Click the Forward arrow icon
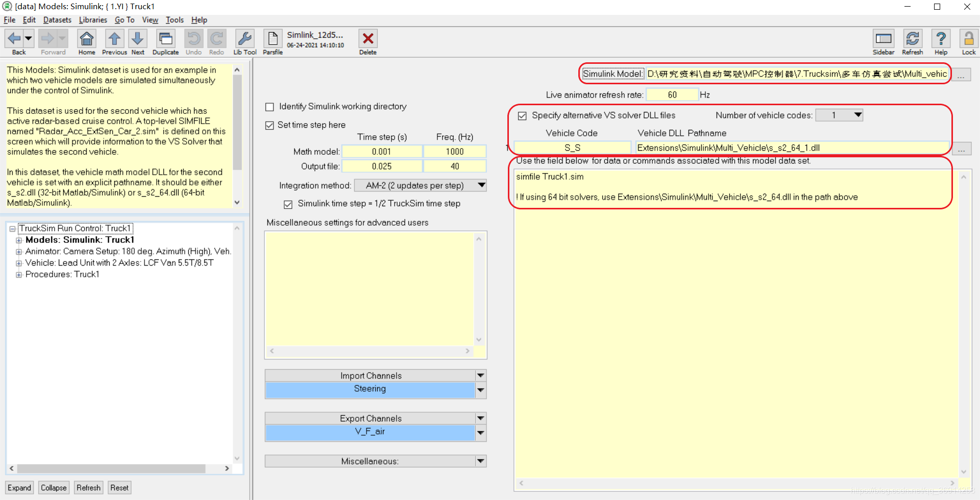This screenshot has width=980, height=500. pyautogui.click(x=47, y=38)
